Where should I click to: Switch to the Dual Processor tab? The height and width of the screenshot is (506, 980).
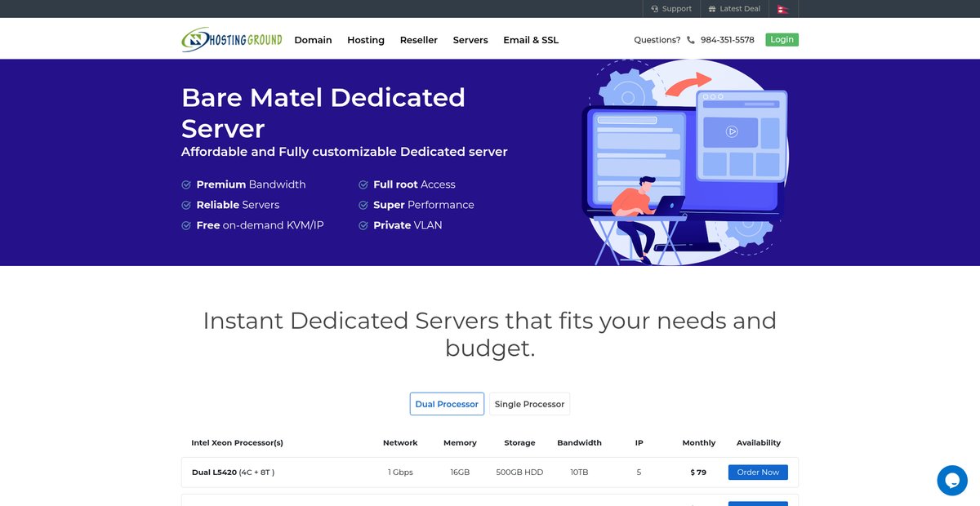447,404
